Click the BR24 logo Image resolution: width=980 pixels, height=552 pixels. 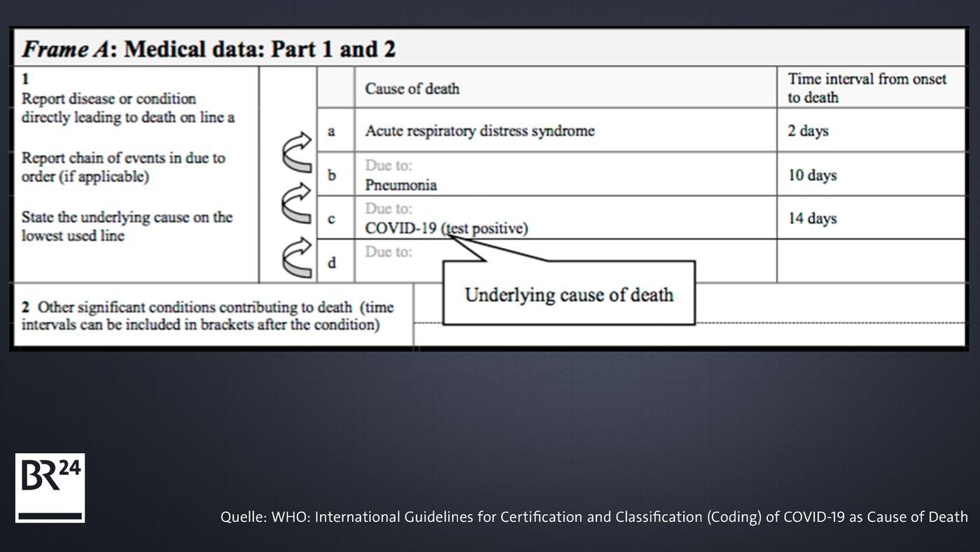[50, 488]
